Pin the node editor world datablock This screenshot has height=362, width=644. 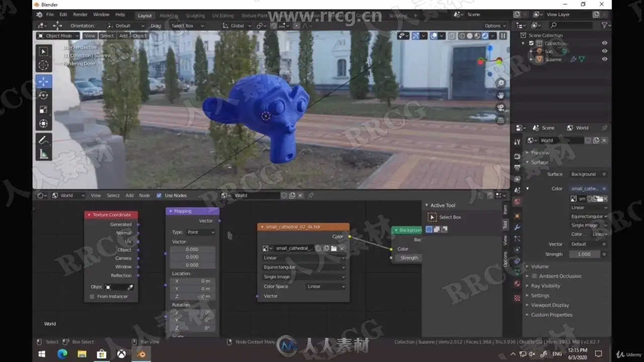pyautogui.click(x=311, y=196)
